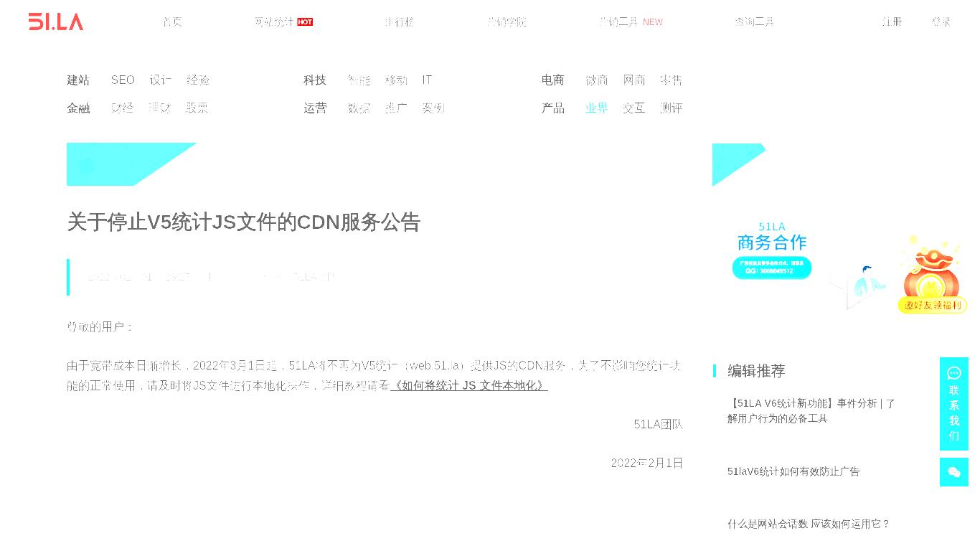Select the 运营 category heading
This screenshot has width=980, height=551.
tap(315, 108)
